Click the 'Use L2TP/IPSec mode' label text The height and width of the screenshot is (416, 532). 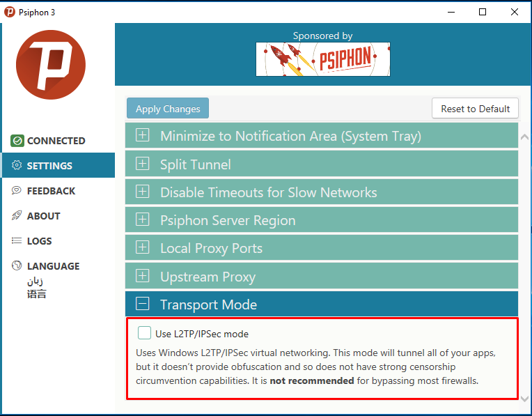pos(202,334)
